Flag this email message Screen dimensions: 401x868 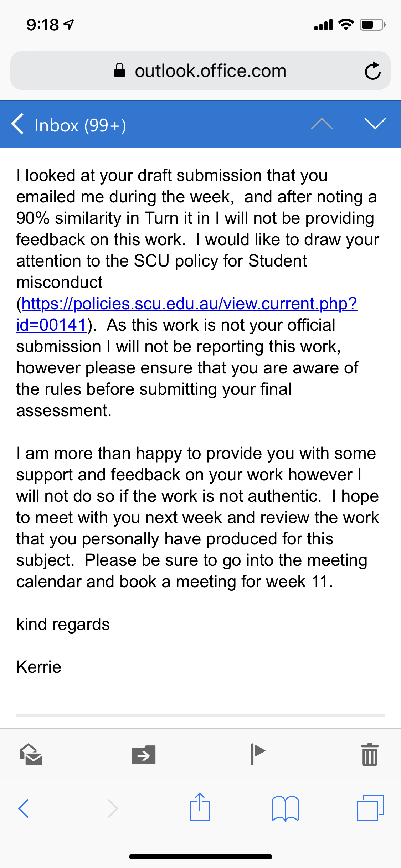258,754
